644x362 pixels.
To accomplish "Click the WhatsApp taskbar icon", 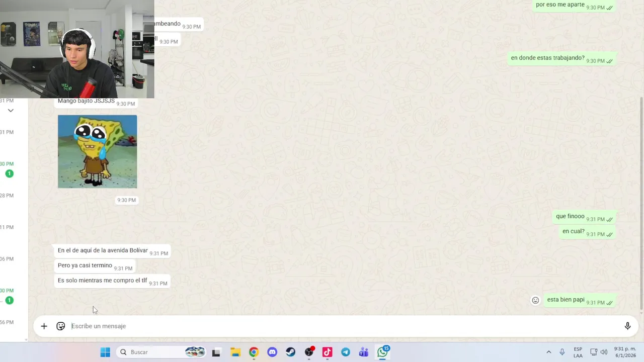I will (383, 352).
